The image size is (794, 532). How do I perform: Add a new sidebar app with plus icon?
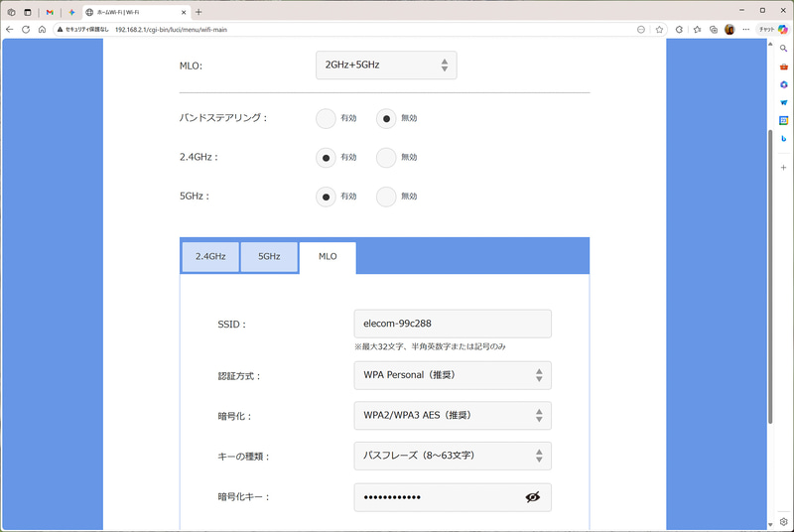pyautogui.click(x=783, y=167)
